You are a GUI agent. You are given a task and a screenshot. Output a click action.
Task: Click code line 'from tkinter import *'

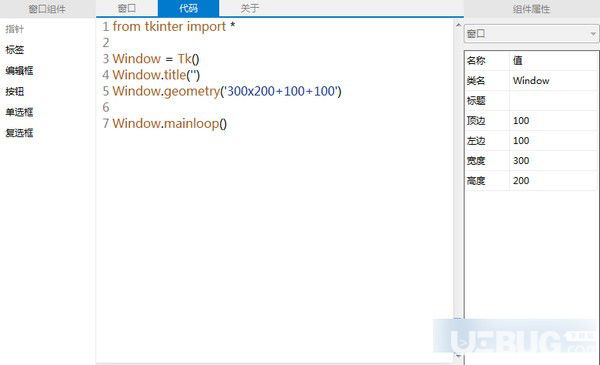(174, 26)
